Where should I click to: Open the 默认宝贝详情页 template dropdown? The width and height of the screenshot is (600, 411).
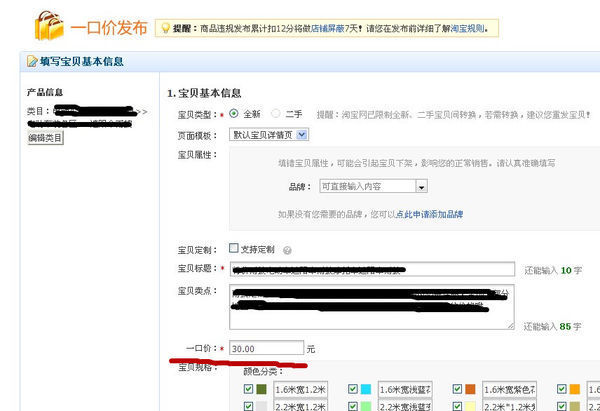coord(269,135)
